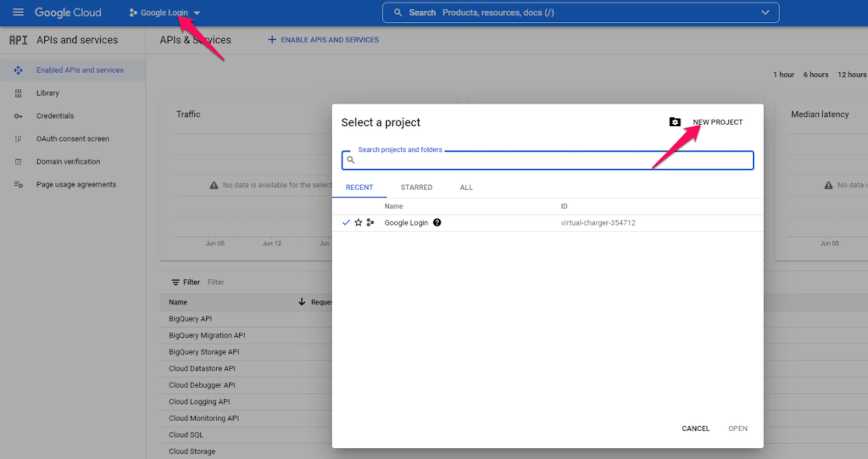Open the hamburger navigation menu
Viewport: 868px width, 459px height.
(18, 12)
